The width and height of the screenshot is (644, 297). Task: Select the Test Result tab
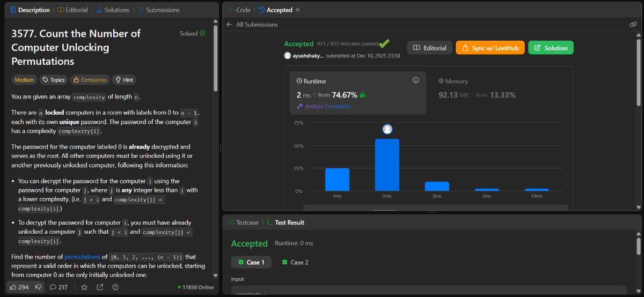click(285, 222)
